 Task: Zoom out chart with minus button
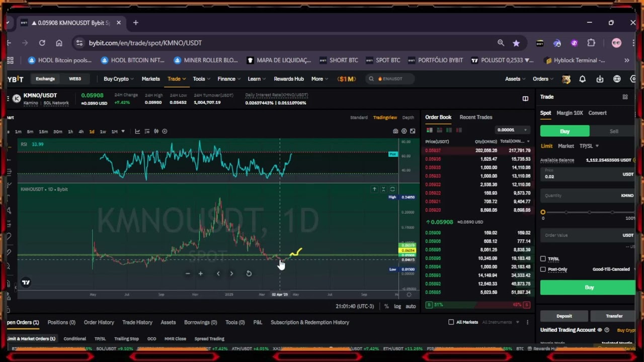click(188, 274)
